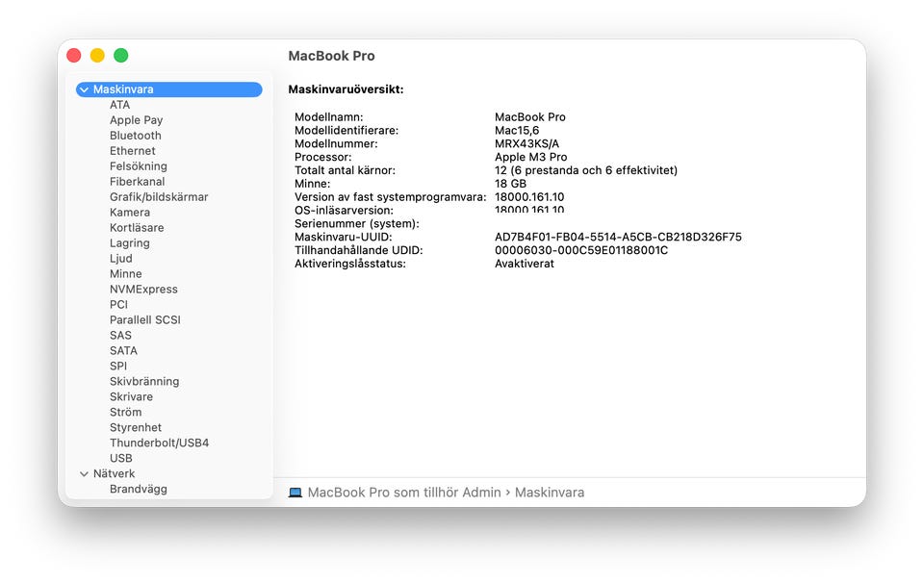924x583 pixels.
Task: Open the Apple Pay entry
Action: (x=136, y=120)
